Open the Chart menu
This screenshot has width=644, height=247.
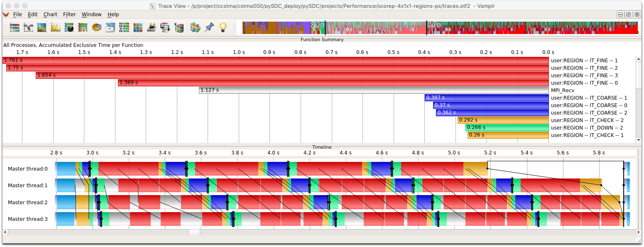(50, 15)
